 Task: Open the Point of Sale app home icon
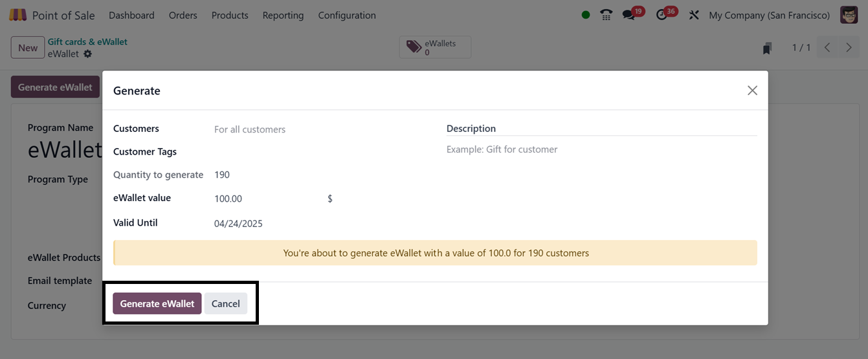click(x=18, y=15)
